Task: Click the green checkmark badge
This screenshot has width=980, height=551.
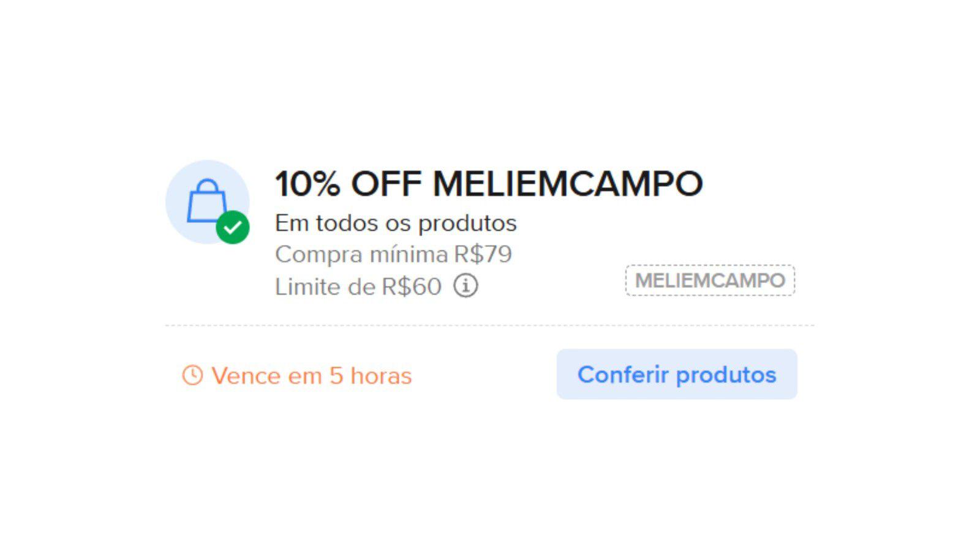Action: (x=233, y=227)
